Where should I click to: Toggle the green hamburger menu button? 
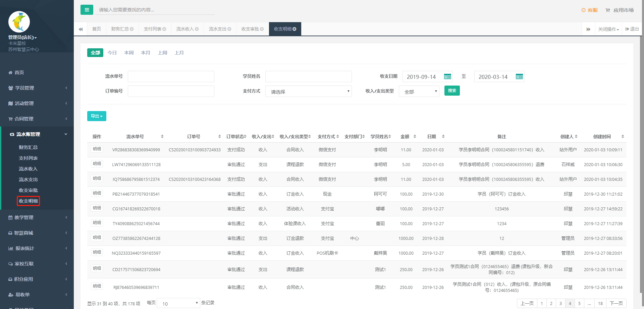tap(87, 10)
